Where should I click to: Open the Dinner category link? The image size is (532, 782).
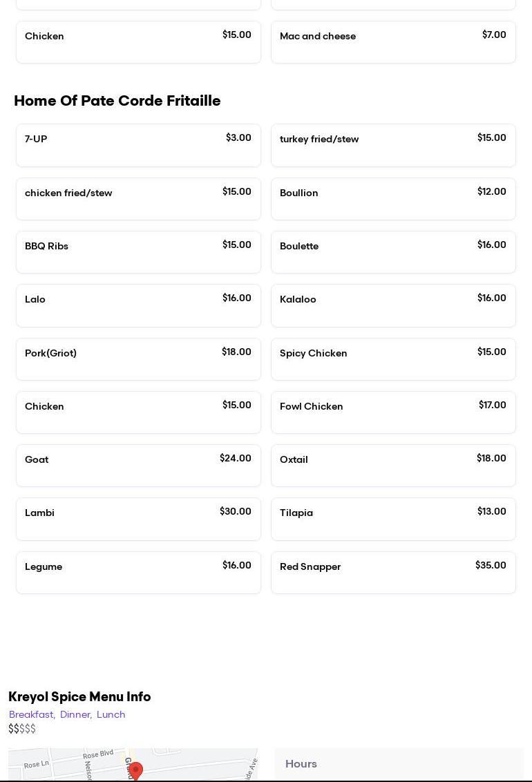click(x=75, y=715)
